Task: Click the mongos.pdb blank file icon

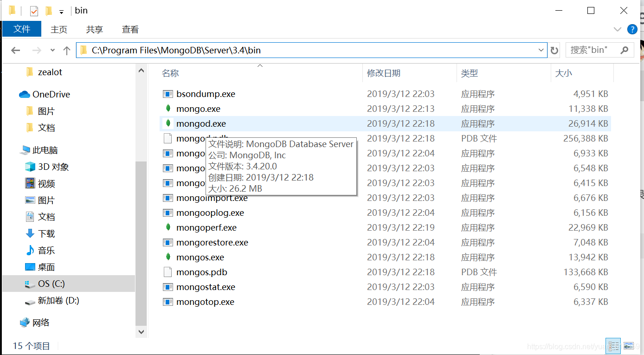Action: click(168, 272)
